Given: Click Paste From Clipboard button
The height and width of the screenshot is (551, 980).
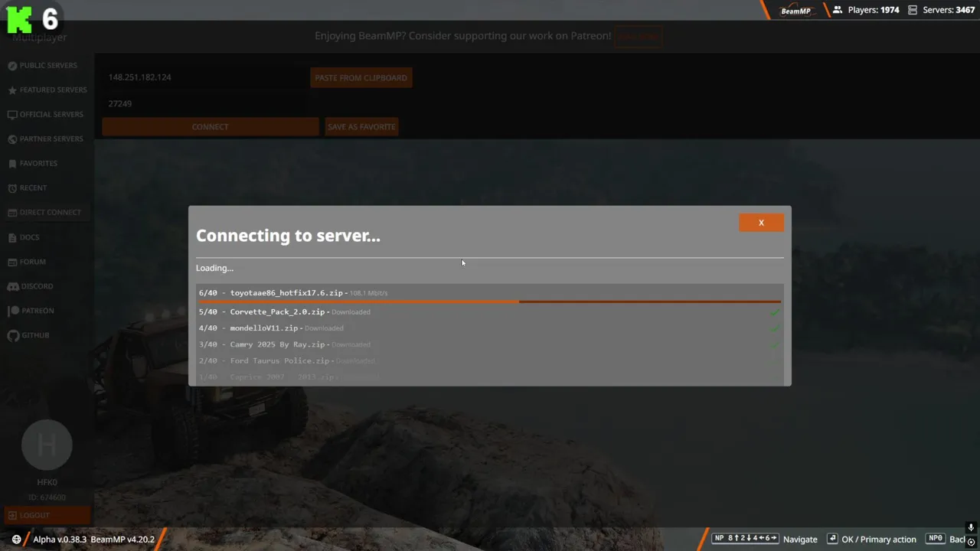Looking at the screenshot, I should point(361,77).
